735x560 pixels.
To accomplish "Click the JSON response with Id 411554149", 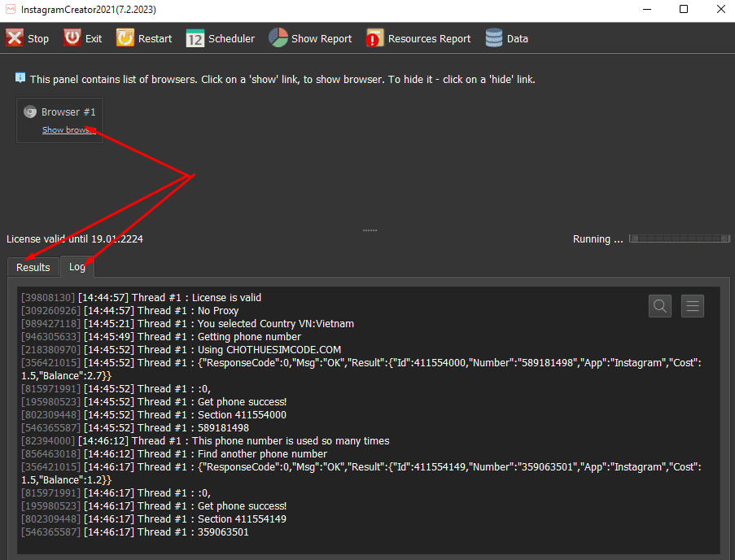I will (x=361, y=473).
